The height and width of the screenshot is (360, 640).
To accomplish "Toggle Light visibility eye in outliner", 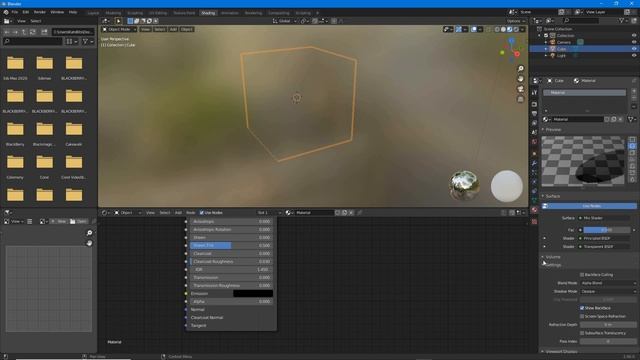I will pyautogui.click(x=634, y=55).
